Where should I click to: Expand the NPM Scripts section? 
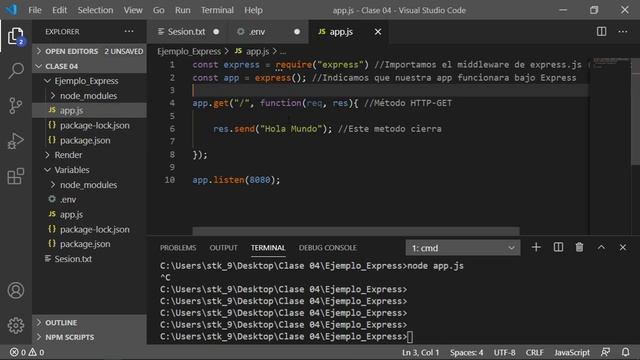point(89,337)
